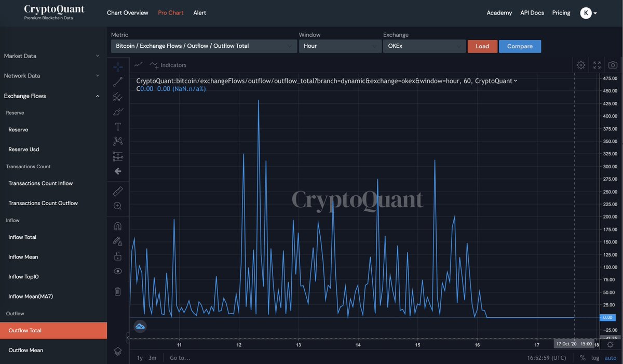
Task: Click the trash remove drawings icon
Action: pyautogui.click(x=118, y=291)
